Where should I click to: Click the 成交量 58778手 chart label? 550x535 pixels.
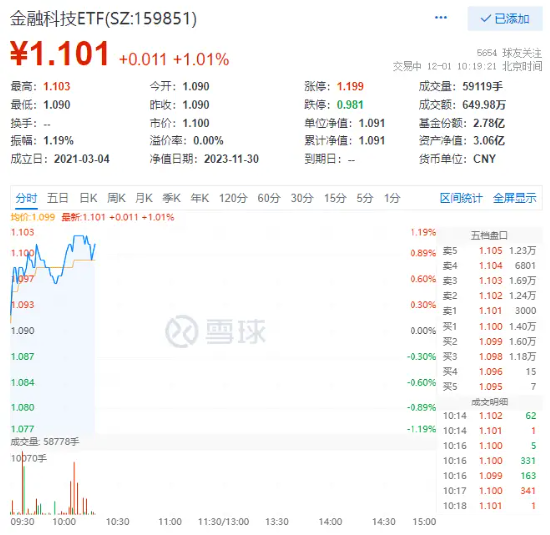coord(45,442)
